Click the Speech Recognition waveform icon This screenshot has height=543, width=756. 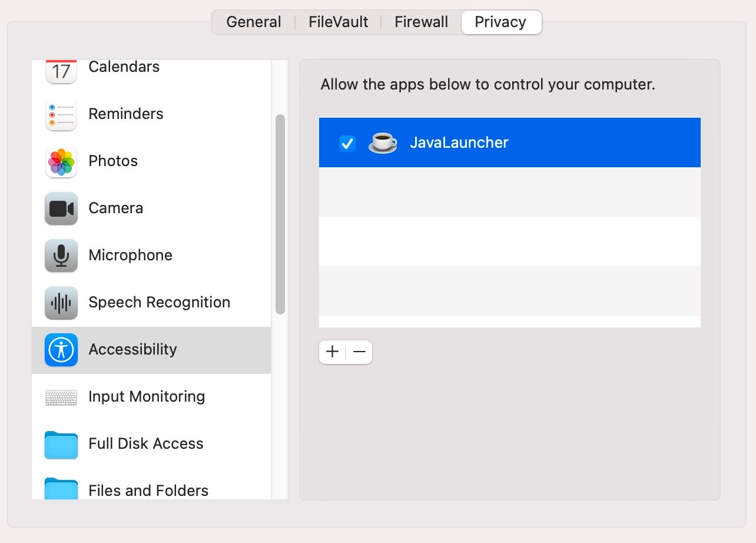61,303
